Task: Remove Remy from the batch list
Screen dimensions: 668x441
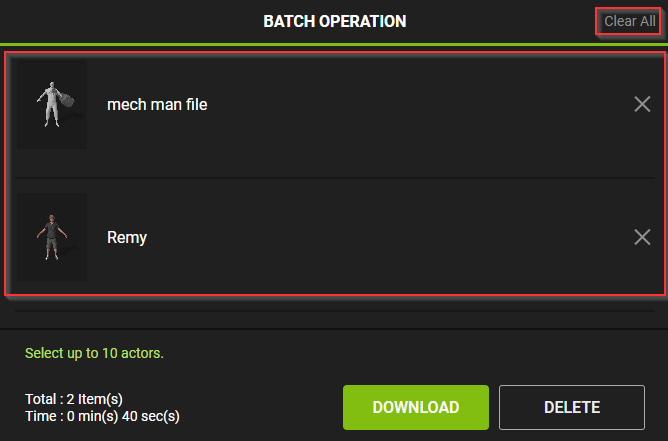Action: (x=642, y=237)
